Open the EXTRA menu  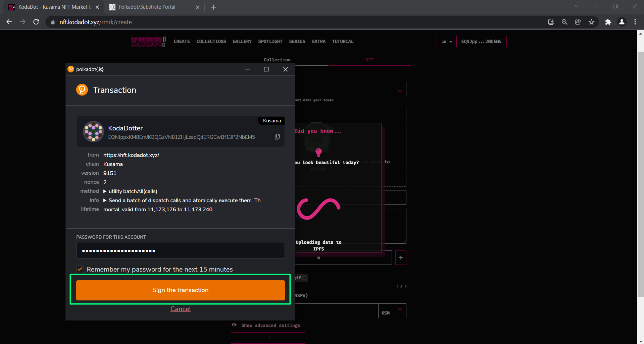(x=318, y=42)
